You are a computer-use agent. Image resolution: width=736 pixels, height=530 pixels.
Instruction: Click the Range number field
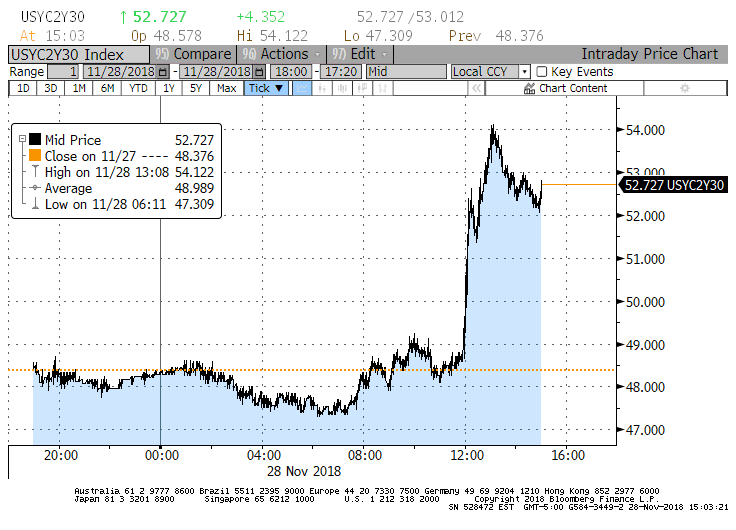pos(63,72)
